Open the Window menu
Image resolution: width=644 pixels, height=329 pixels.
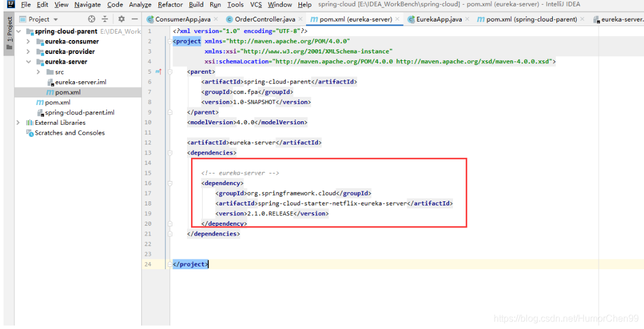click(280, 5)
